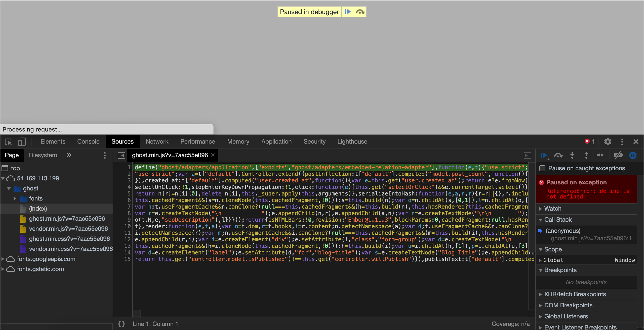Click line number 9 gutter
This screenshot has height=330, width=644.
click(x=129, y=220)
